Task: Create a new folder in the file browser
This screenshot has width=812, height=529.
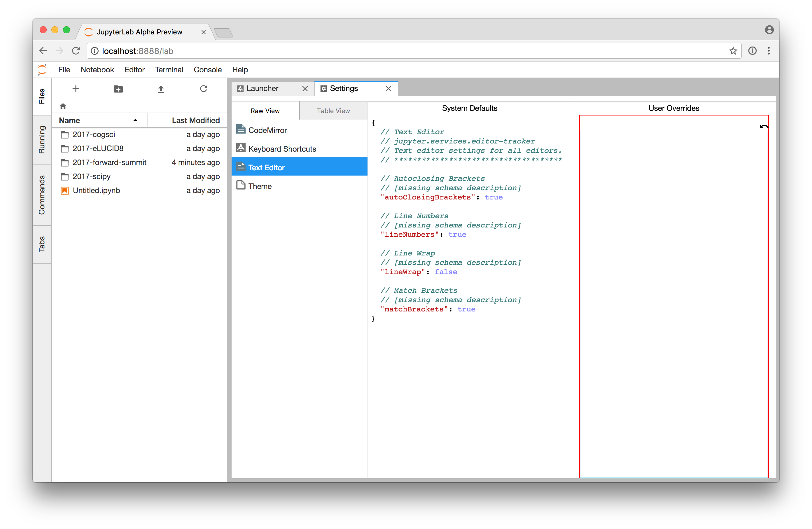Action: (118, 89)
